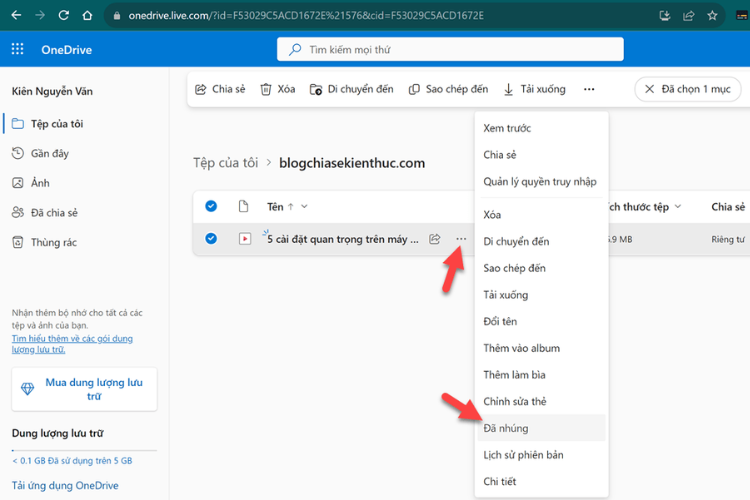The width and height of the screenshot is (750, 500).
Task: Uncheck the video file row checkbox
Action: tap(211, 238)
